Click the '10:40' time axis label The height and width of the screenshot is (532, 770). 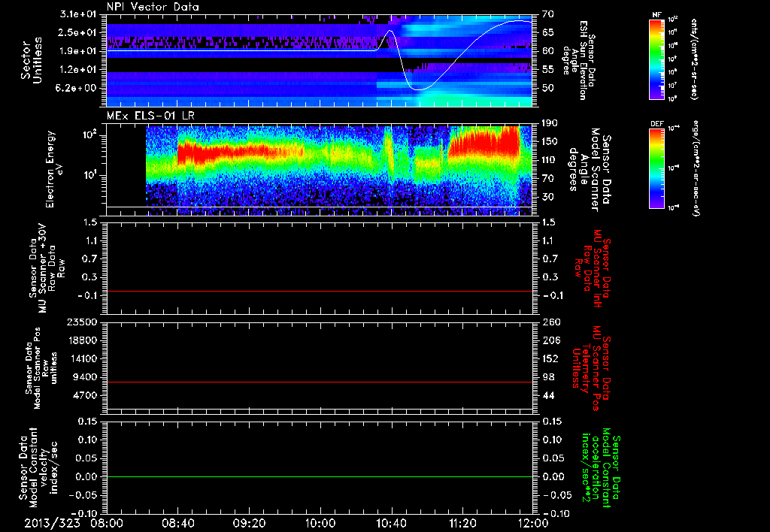[391, 523]
